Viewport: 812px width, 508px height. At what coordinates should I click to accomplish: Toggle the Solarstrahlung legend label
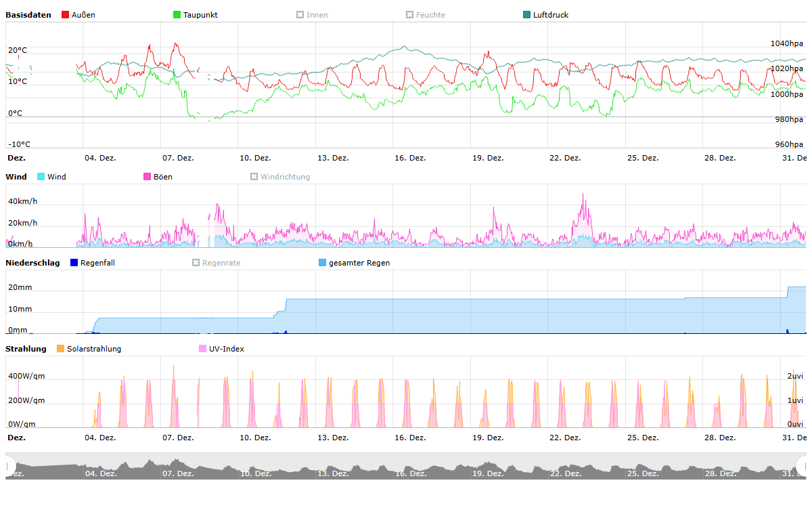(93, 349)
